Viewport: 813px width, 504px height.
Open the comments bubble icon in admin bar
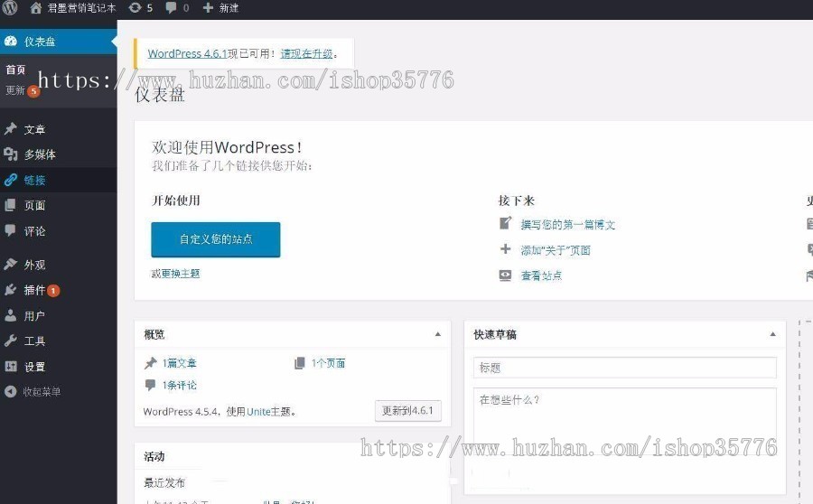[171, 8]
